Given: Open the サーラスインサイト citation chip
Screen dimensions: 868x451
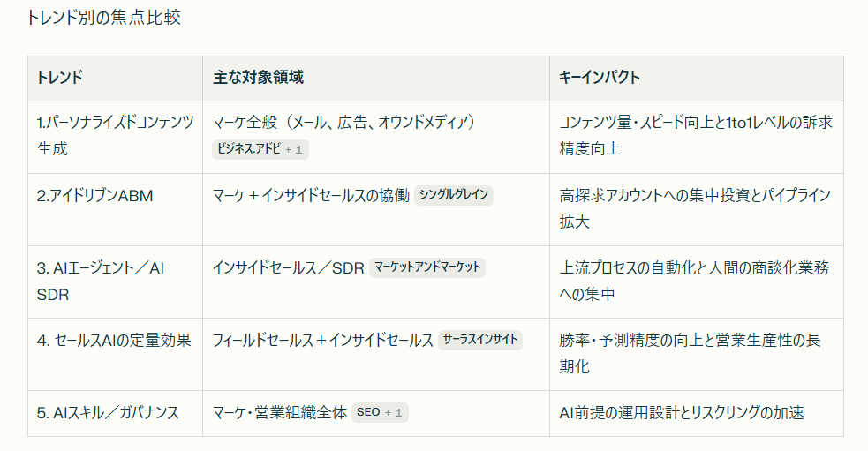Looking at the screenshot, I should coord(480,340).
